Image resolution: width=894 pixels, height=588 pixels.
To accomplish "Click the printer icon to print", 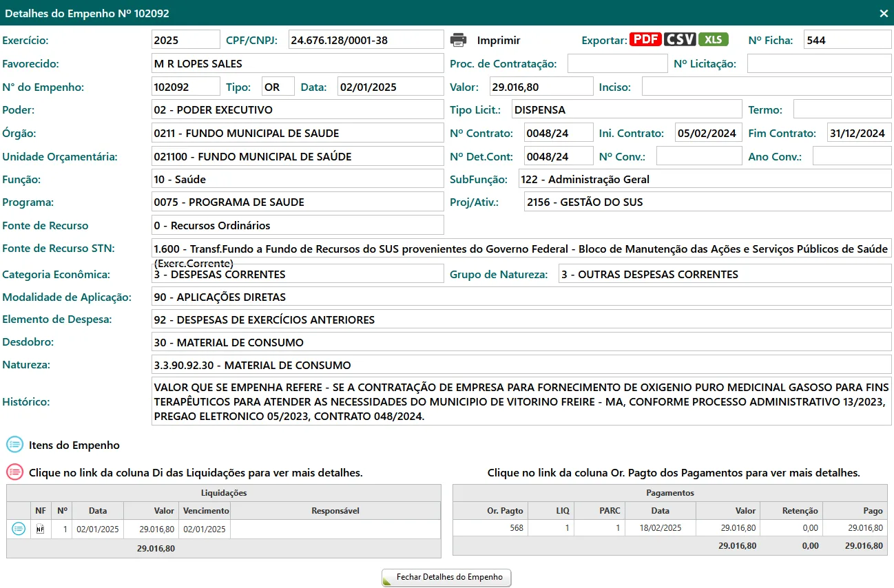I will pos(459,40).
